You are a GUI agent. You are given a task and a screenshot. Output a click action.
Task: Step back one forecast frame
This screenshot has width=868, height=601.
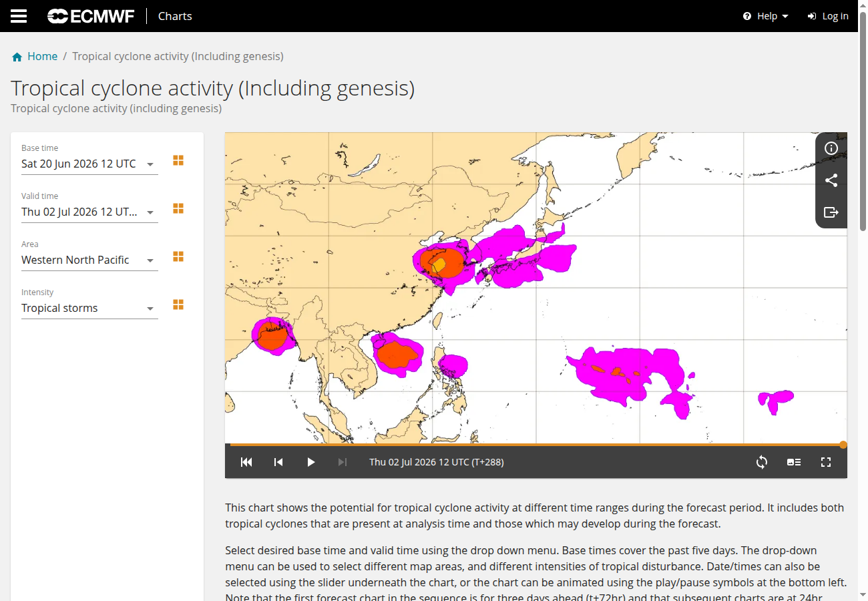(278, 462)
